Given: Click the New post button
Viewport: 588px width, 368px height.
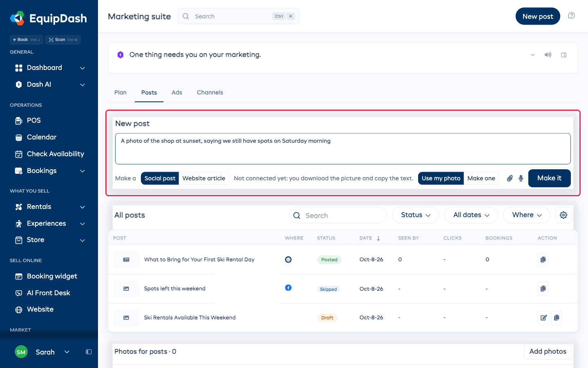Looking at the screenshot, I should [x=538, y=16].
